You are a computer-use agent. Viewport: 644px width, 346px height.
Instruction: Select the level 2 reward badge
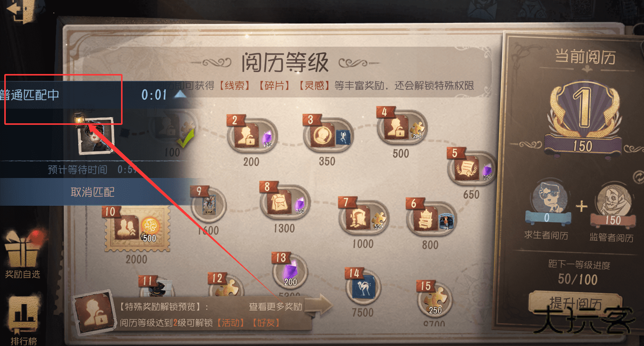point(251,134)
